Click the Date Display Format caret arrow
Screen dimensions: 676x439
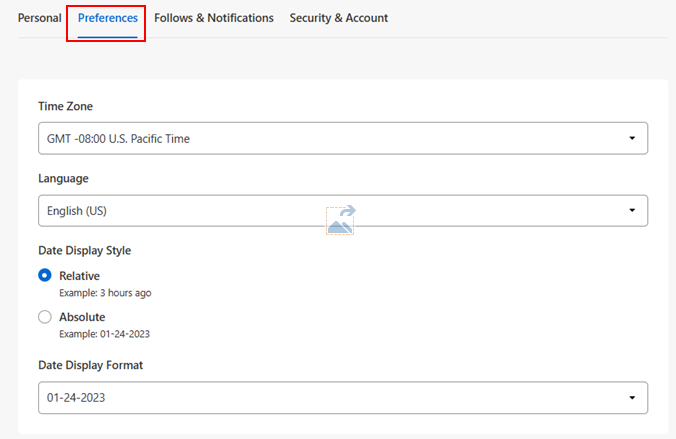click(632, 397)
